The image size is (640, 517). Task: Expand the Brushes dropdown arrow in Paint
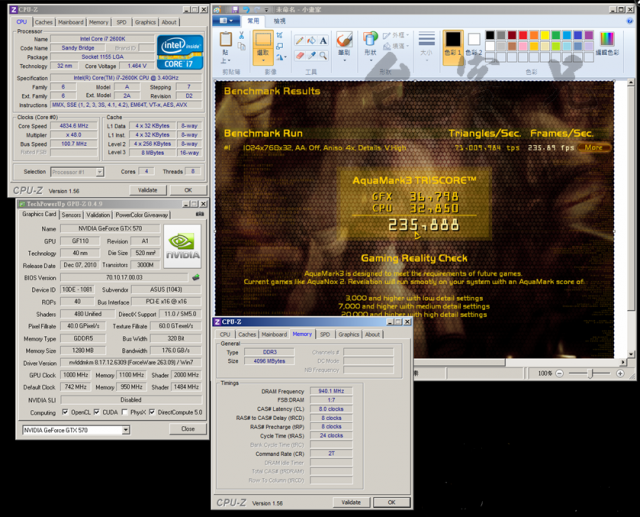point(344,60)
